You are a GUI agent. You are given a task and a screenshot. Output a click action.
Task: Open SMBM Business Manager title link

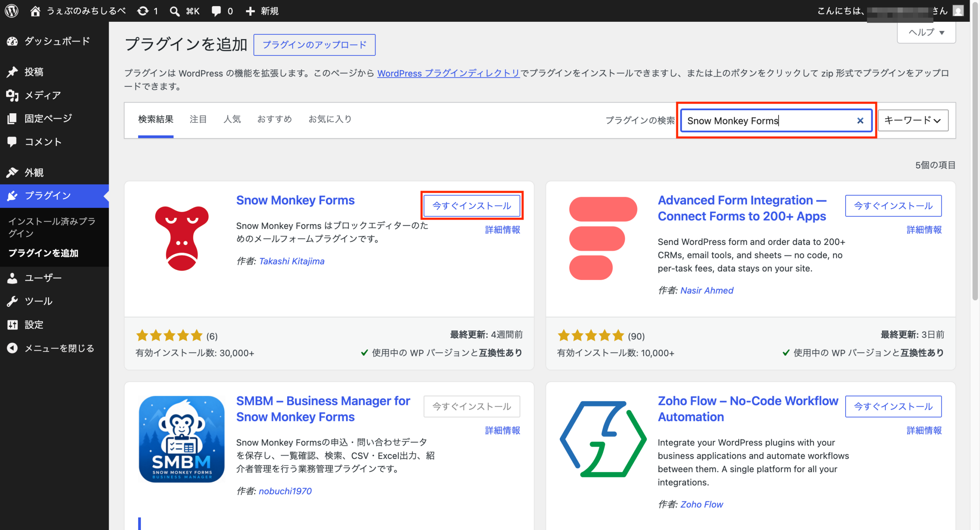coord(323,409)
